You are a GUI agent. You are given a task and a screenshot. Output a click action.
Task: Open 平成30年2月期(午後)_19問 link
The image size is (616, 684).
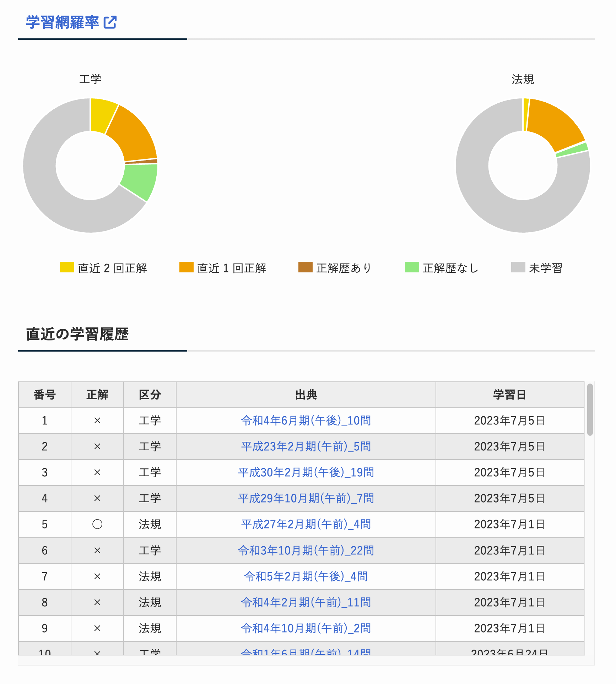click(x=306, y=472)
